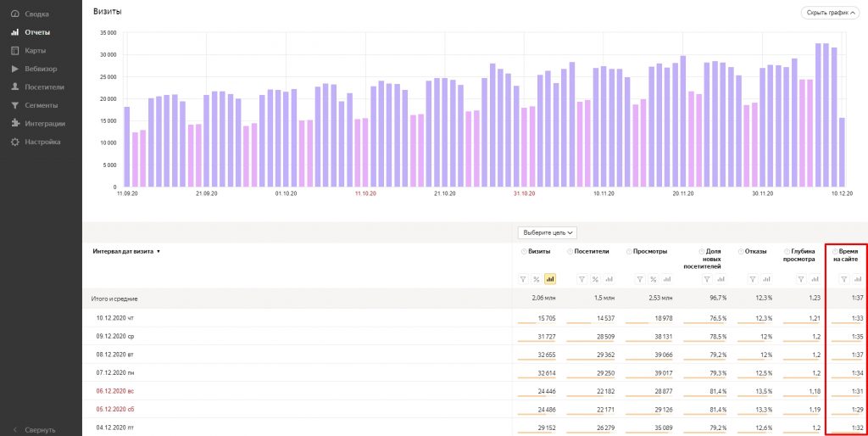This screenshot has height=436, width=868.
Task: Enable chart display for Просмотры column
Action: [667, 279]
